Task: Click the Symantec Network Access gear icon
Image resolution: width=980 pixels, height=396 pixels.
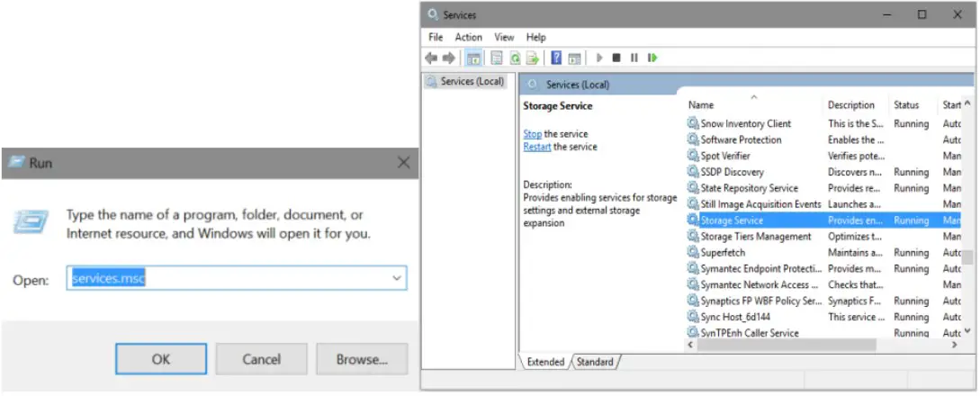Action: click(693, 284)
